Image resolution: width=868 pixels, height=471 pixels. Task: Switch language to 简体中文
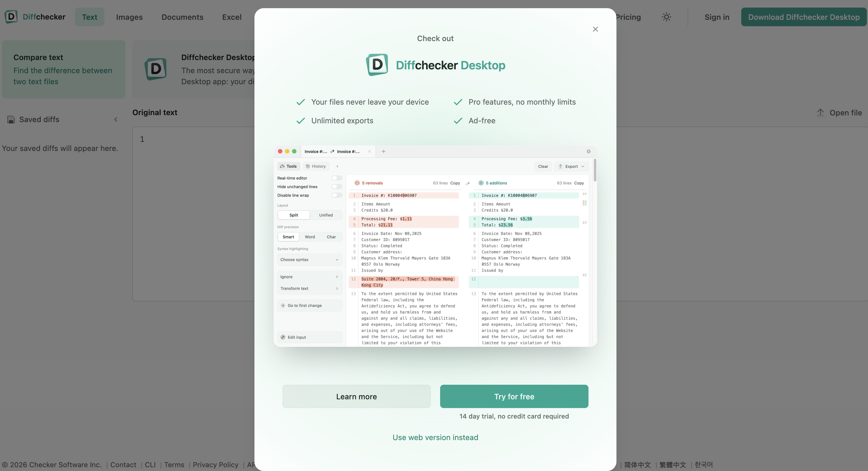tap(637, 465)
